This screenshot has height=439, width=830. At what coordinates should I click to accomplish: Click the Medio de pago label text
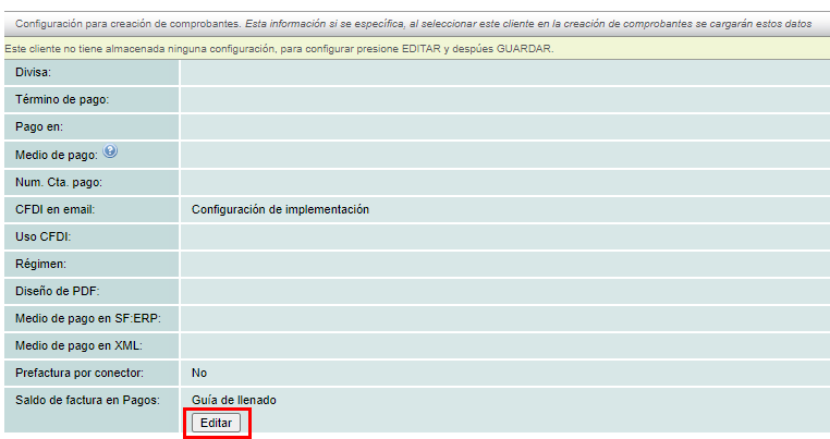click(56, 155)
